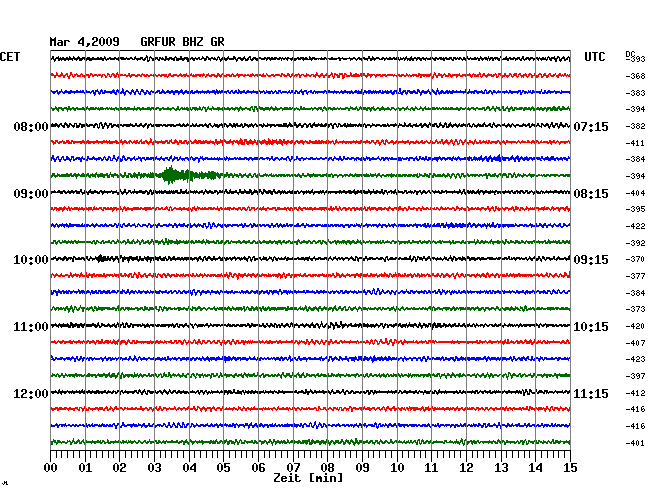Select the DC offset value -422

coord(635,226)
